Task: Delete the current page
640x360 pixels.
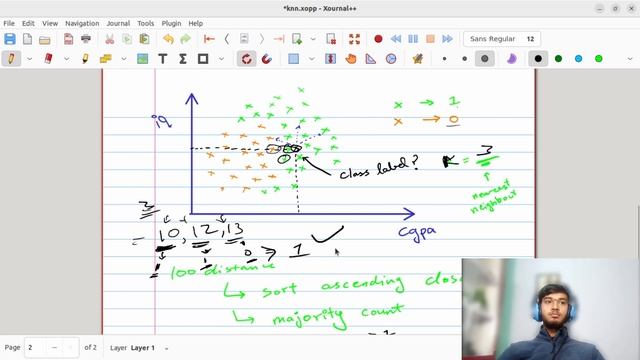Action: (x=331, y=39)
